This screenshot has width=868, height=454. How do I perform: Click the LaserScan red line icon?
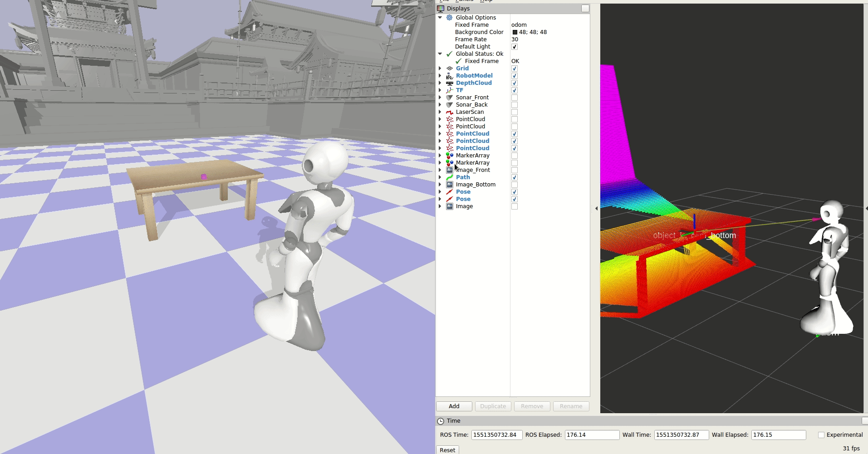pyautogui.click(x=449, y=112)
